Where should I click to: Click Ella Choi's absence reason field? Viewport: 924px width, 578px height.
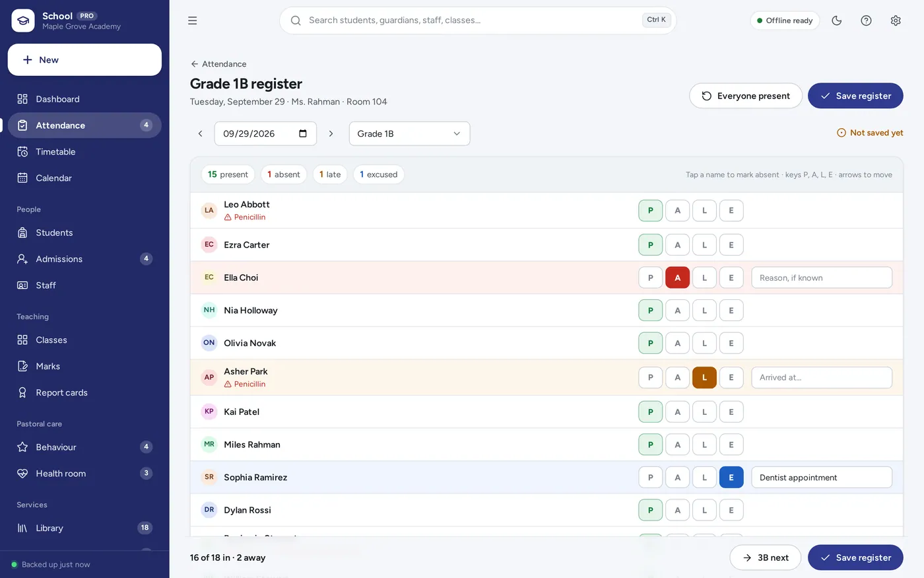tap(822, 277)
